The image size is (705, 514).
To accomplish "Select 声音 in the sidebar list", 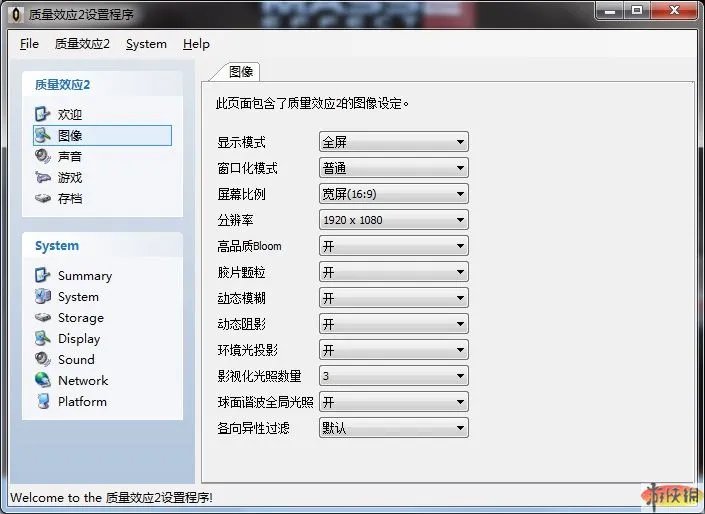I will click(x=70, y=156).
